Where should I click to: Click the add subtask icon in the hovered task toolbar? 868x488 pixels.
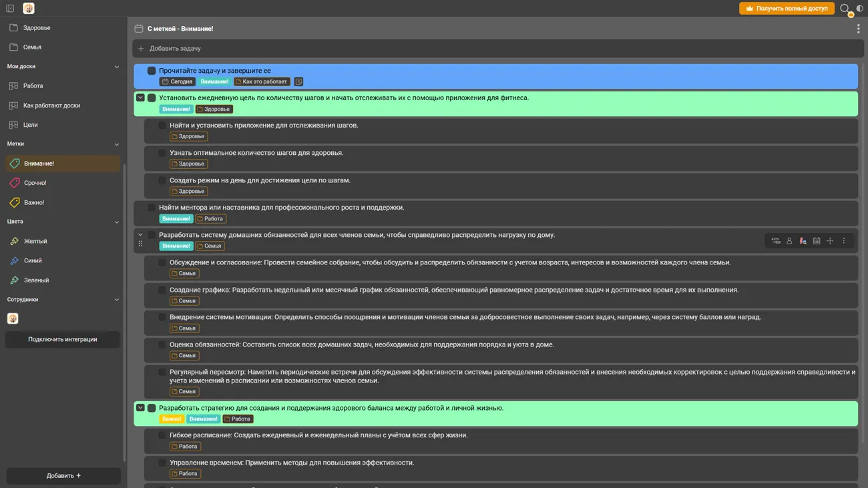pyautogui.click(x=776, y=241)
